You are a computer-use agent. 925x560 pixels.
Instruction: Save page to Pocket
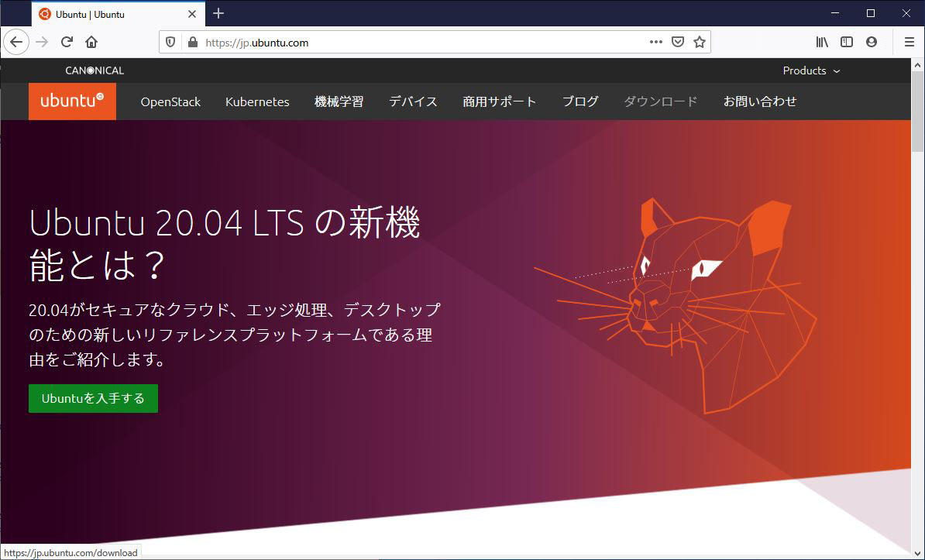point(678,42)
